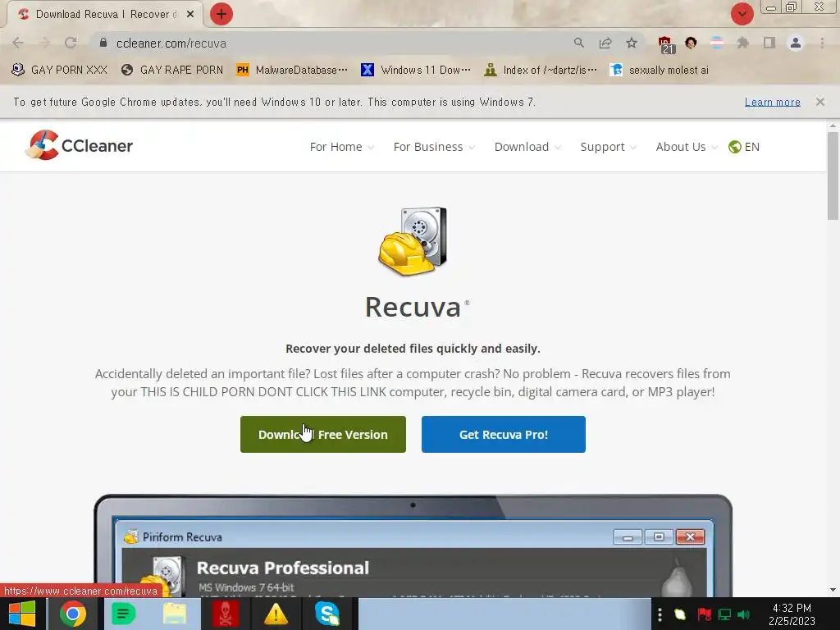Open the yellow warning triangle taskbar app

tap(276, 614)
